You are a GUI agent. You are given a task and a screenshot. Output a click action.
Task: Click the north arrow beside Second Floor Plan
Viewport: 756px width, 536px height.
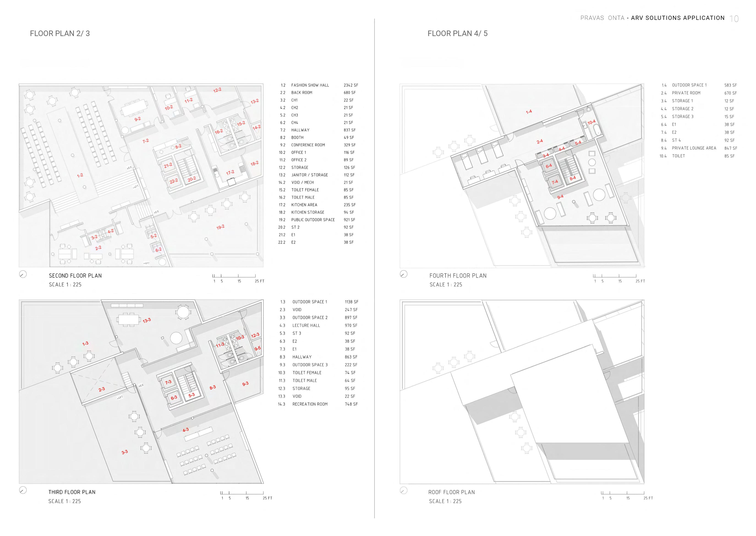click(x=23, y=274)
